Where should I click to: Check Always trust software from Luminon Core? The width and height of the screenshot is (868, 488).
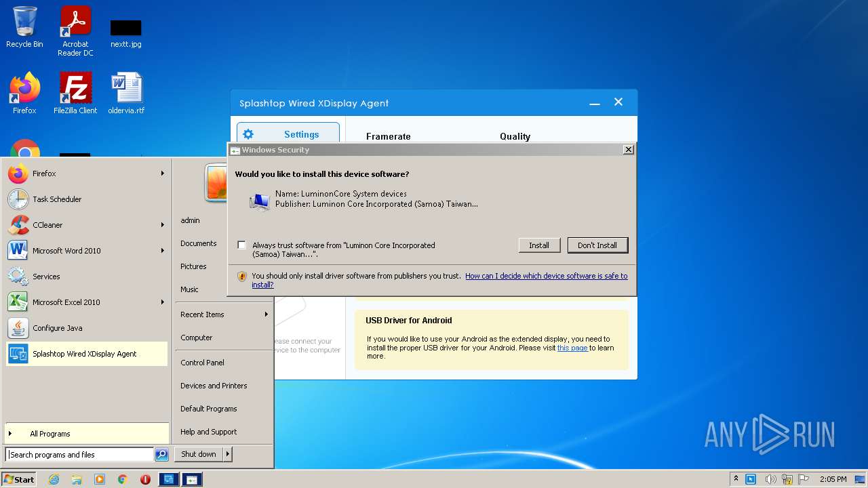pos(242,245)
